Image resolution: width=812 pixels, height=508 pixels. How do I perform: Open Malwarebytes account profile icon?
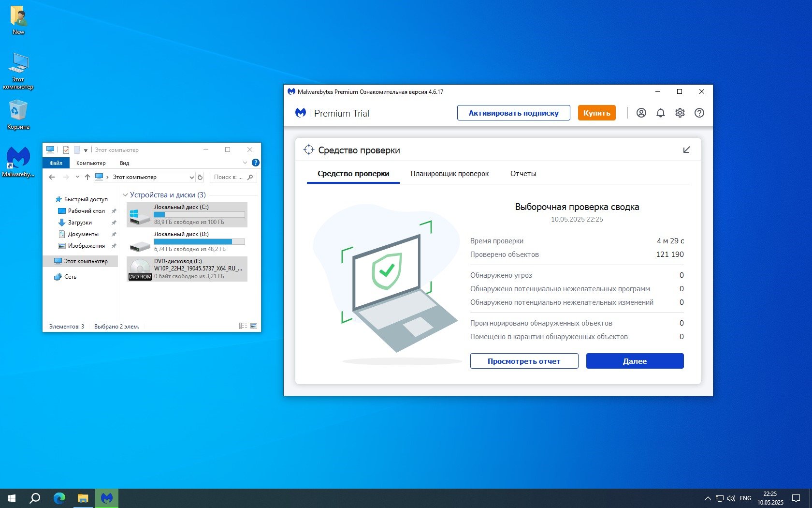point(641,113)
